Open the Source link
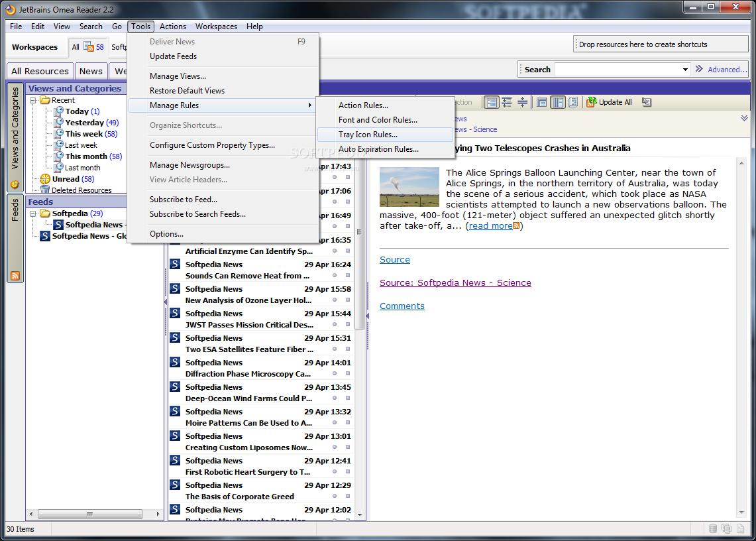 point(395,260)
